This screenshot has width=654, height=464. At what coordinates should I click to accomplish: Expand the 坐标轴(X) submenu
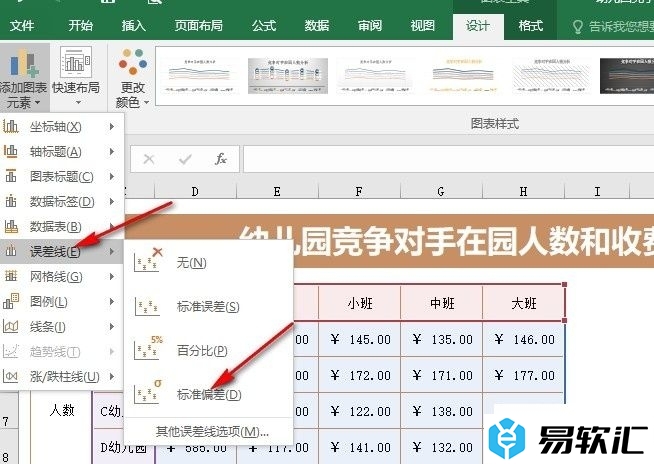click(60, 127)
